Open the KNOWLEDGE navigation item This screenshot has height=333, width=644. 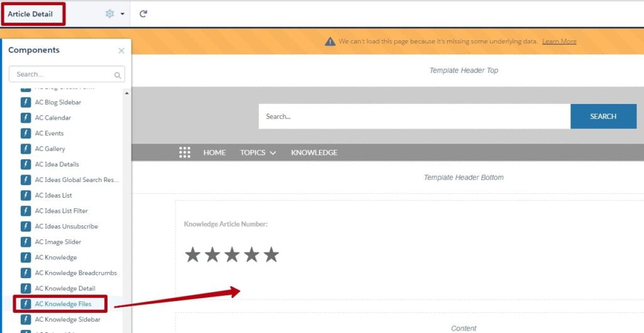click(314, 152)
